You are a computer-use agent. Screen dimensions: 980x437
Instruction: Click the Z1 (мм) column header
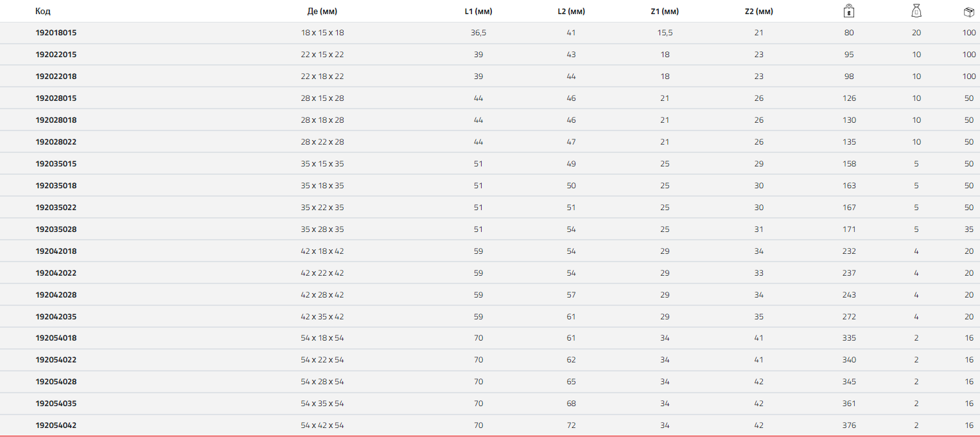pos(665,12)
